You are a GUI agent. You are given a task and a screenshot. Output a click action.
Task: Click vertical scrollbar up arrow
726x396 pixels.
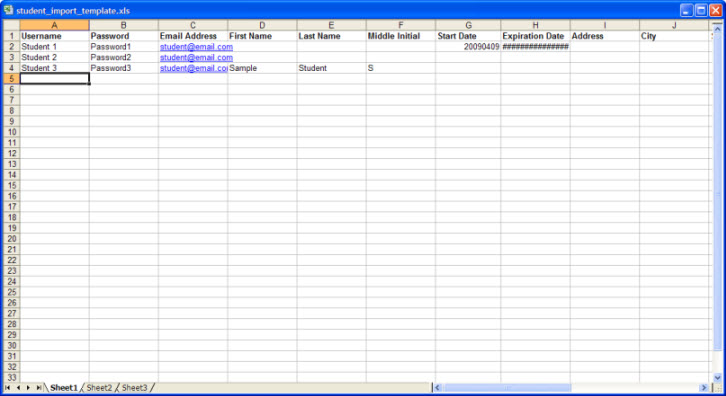(x=717, y=28)
